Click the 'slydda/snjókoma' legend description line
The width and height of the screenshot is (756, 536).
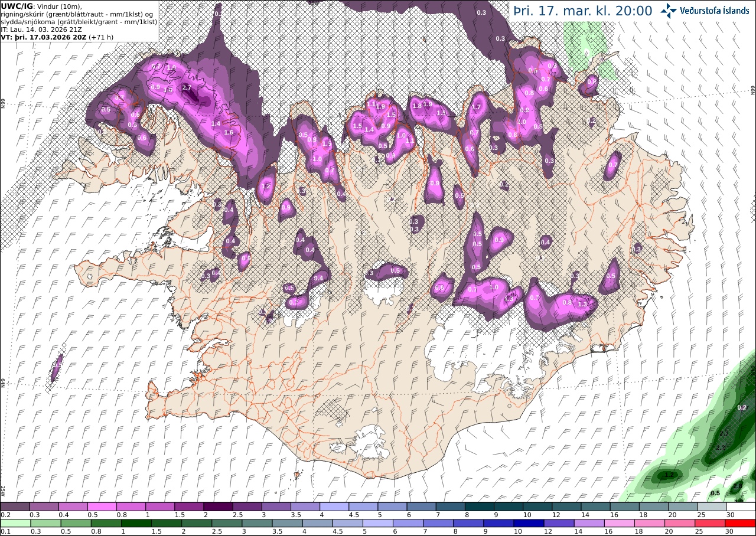79,21
